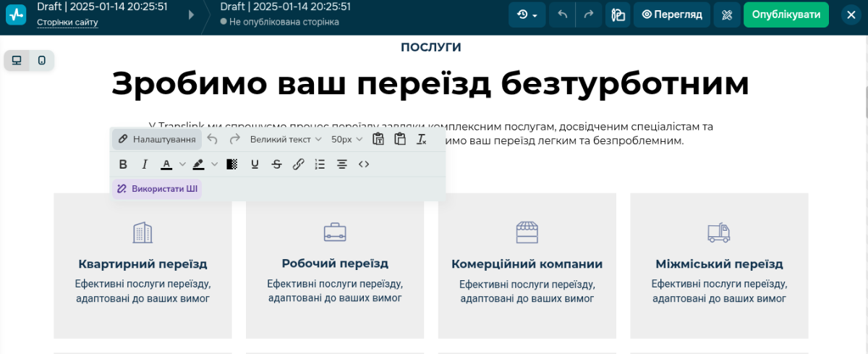Toggle underline formatting
This screenshot has height=354, width=868.
pyautogui.click(x=255, y=164)
